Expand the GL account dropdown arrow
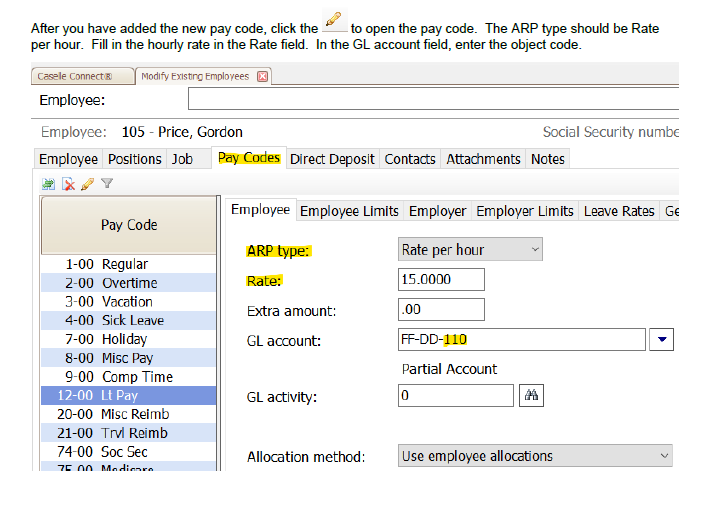 point(662,339)
